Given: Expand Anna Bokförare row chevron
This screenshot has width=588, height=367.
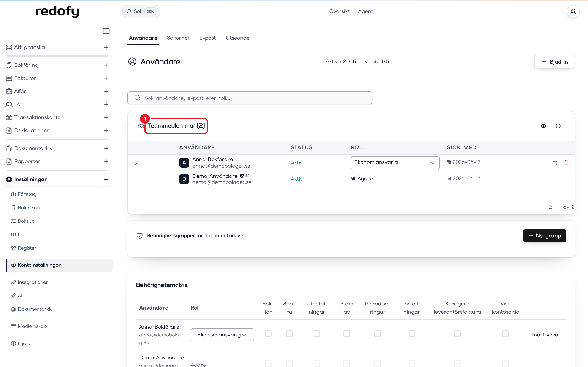Looking at the screenshot, I should pyautogui.click(x=136, y=163).
